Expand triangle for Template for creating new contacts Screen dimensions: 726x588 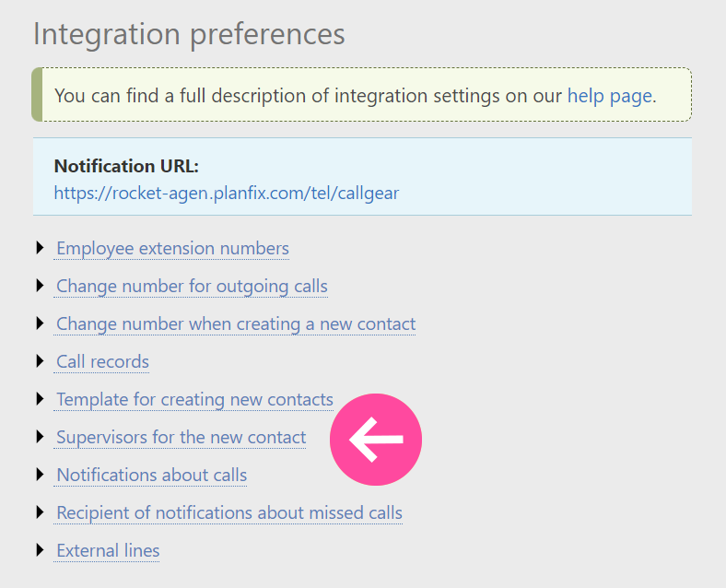point(40,399)
